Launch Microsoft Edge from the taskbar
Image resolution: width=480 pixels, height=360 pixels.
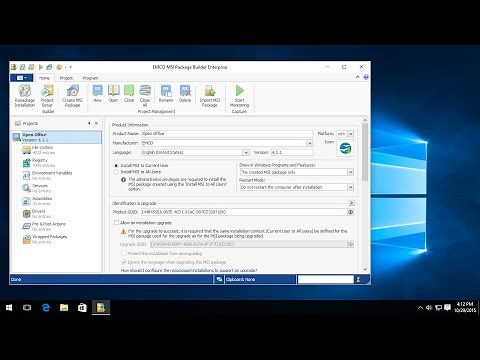46,307
